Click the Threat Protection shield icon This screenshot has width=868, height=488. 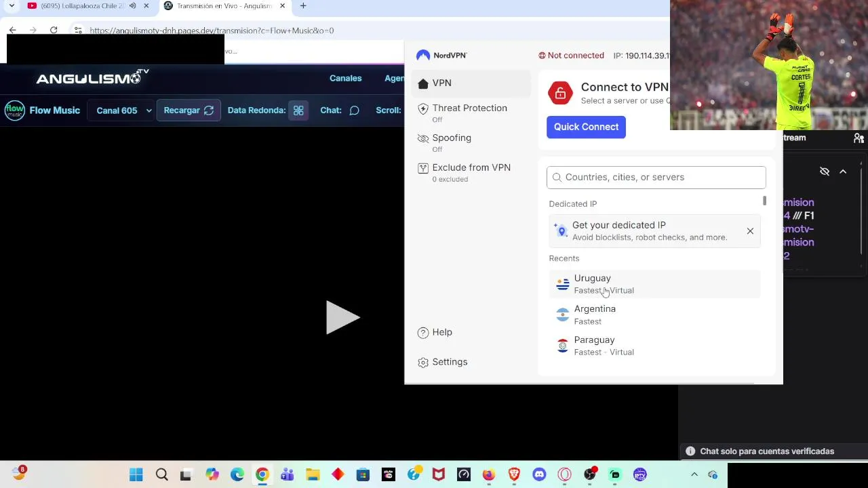click(423, 108)
